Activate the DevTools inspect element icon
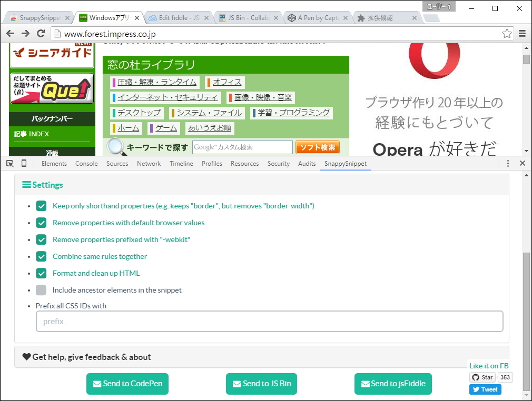The height and width of the screenshot is (401, 532). tap(10, 164)
